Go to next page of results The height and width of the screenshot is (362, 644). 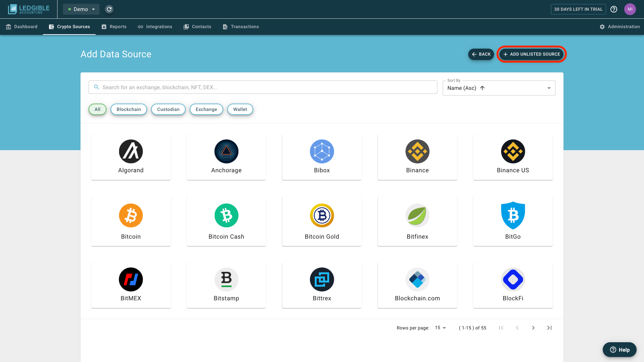pyautogui.click(x=533, y=328)
